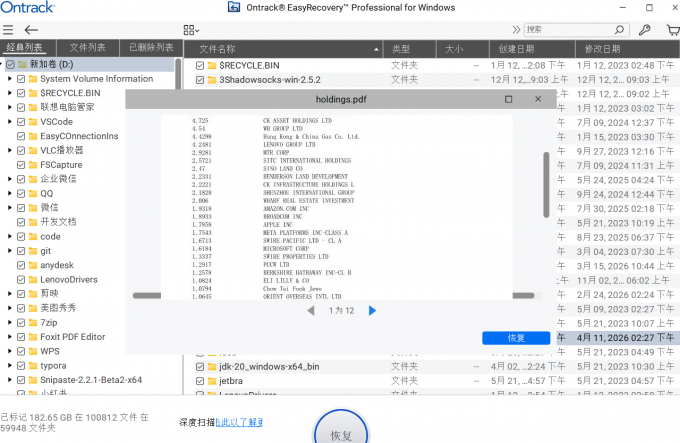Close the holdings.pdf preview dialog

point(538,99)
